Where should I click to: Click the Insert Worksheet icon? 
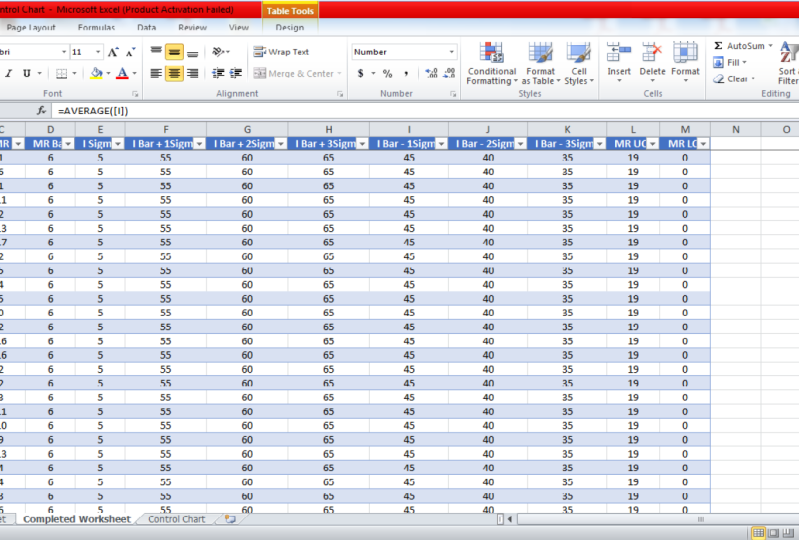tap(230, 519)
